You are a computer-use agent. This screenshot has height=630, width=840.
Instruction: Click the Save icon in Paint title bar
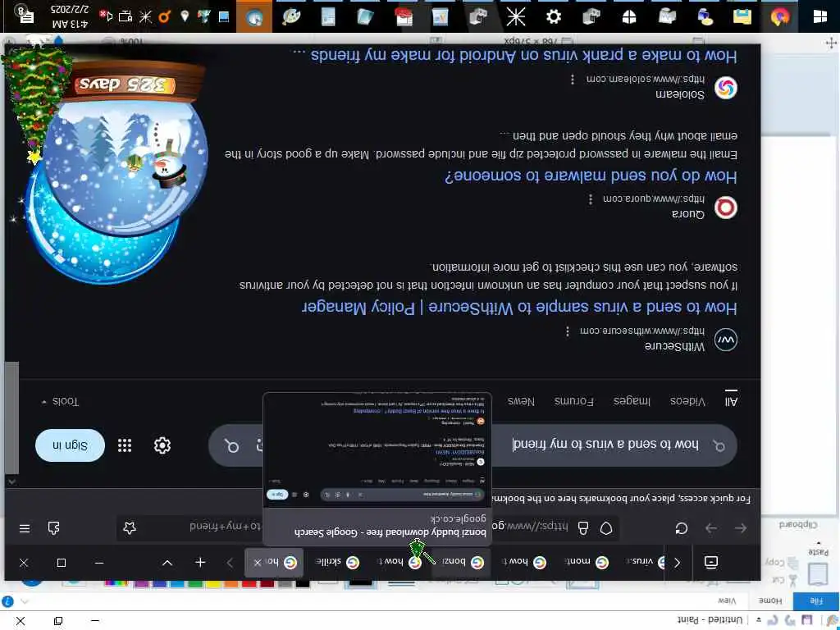point(807,620)
